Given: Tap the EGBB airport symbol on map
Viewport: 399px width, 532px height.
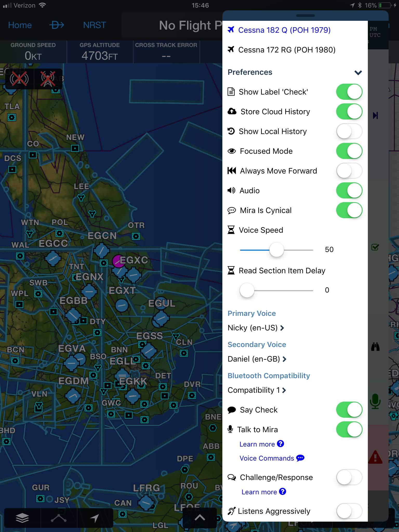Looking at the screenshot, I should click(73, 315).
